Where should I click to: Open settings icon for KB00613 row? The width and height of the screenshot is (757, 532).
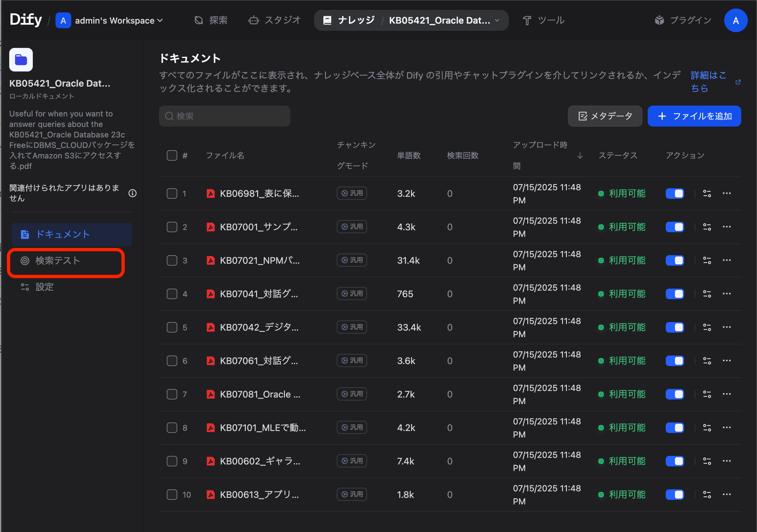pyautogui.click(x=707, y=495)
